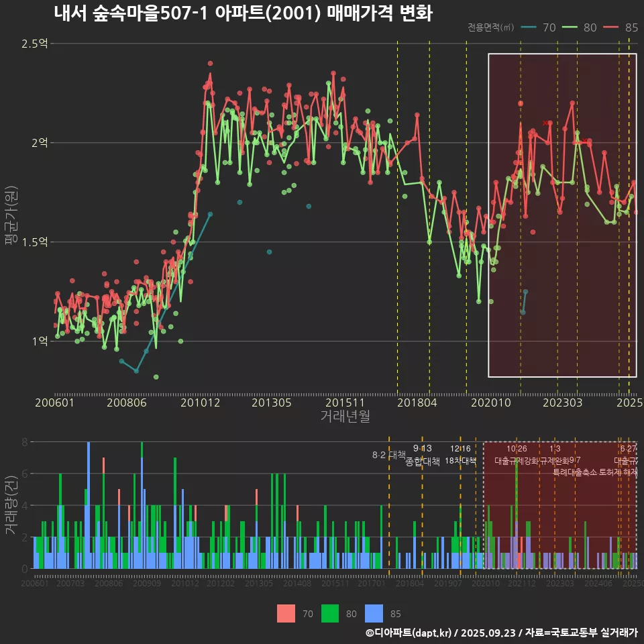Image resolution: width=644 pixels, height=644 pixels.
Task: Click the 특례대출축소 annotation text
Action: tap(575, 472)
